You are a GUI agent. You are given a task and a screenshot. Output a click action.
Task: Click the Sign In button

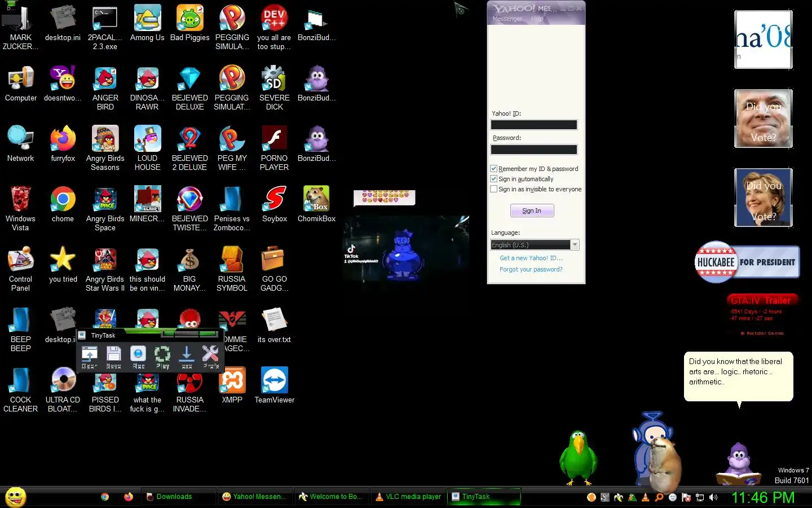pyautogui.click(x=532, y=211)
